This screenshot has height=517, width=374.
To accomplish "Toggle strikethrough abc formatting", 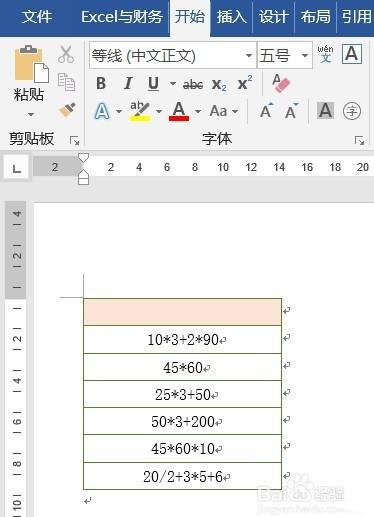I will pyautogui.click(x=193, y=85).
